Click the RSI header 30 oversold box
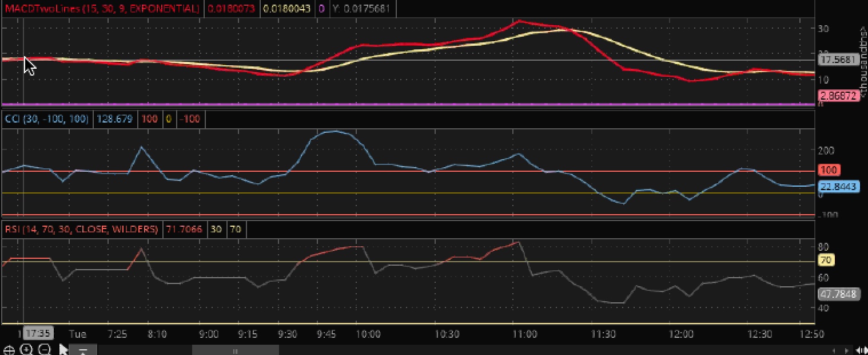 coord(216,229)
